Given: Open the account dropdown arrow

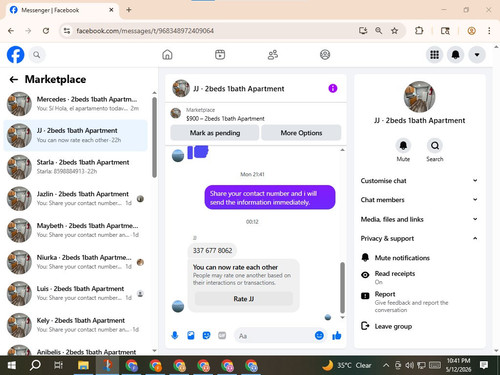Looking at the screenshot, I should (x=477, y=55).
